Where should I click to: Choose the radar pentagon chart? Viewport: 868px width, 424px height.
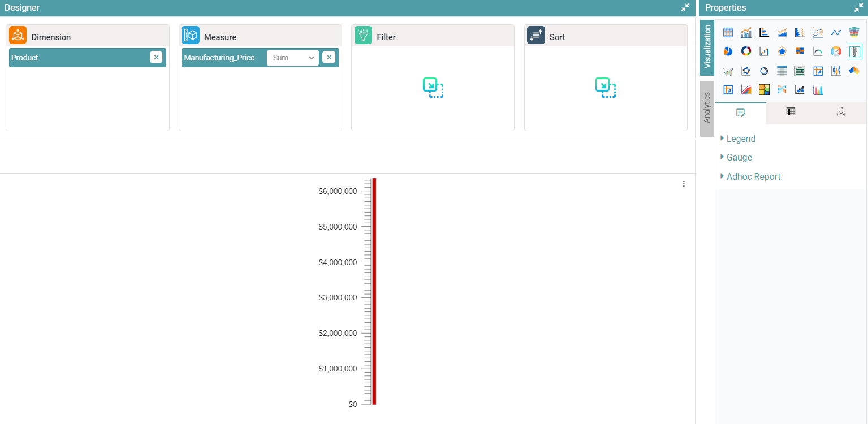(x=782, y=51)
